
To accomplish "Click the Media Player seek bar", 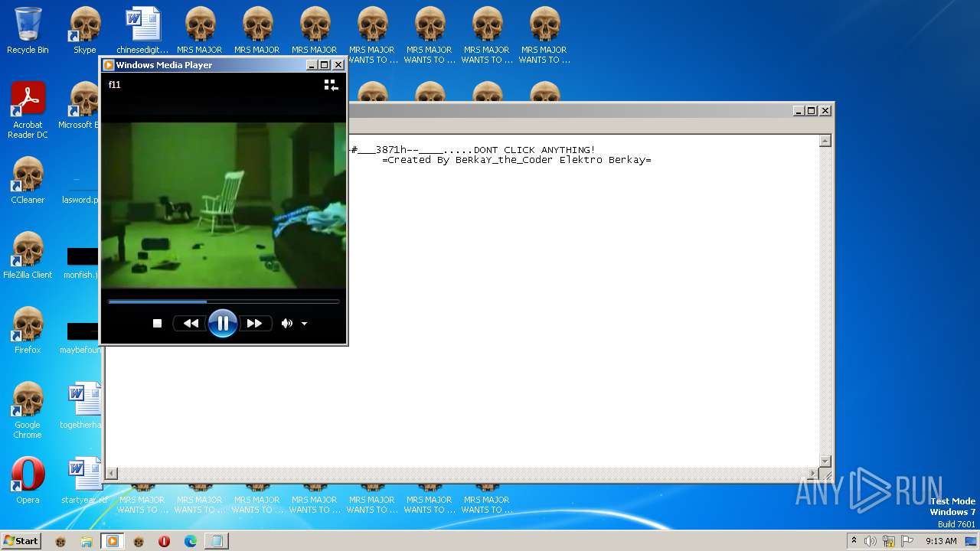I will click(224, 302).
